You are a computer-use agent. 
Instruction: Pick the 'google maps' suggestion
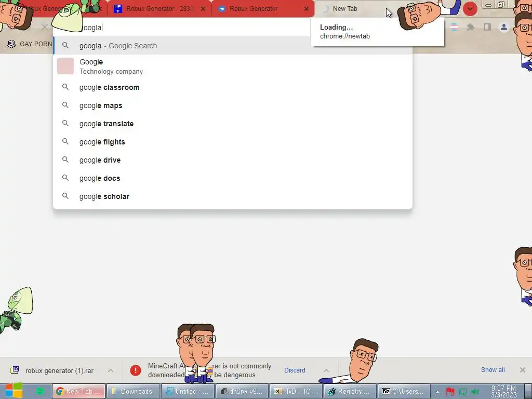pos(233,105)
